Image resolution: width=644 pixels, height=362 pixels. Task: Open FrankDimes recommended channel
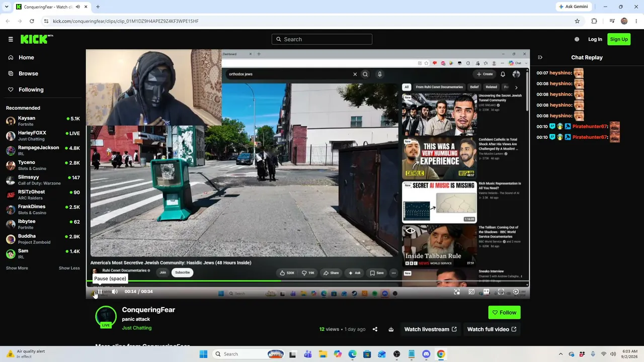point(43,210)
